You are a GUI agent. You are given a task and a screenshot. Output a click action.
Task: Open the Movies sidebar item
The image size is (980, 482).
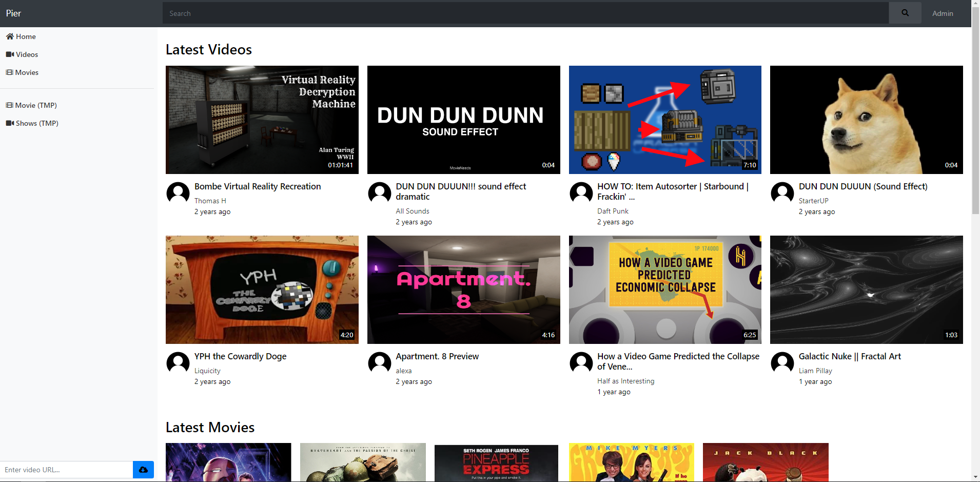[x=22, y=72]
